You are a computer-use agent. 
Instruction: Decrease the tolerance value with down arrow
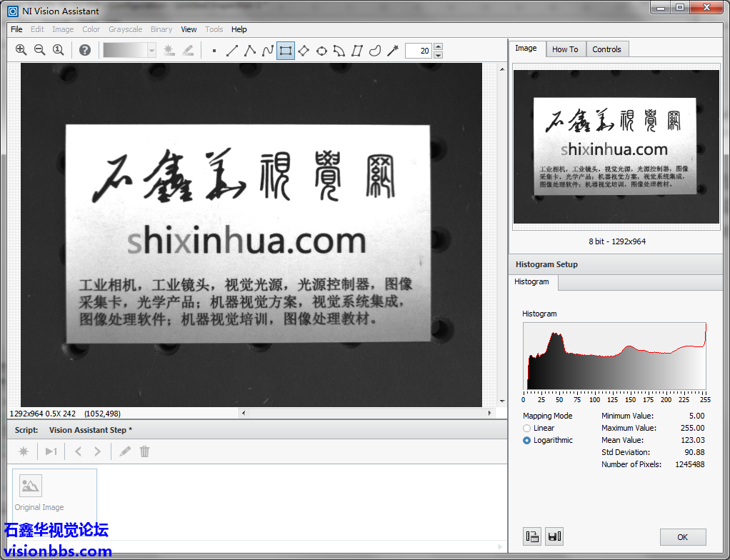pyautogui.click(x=438, y=54)
